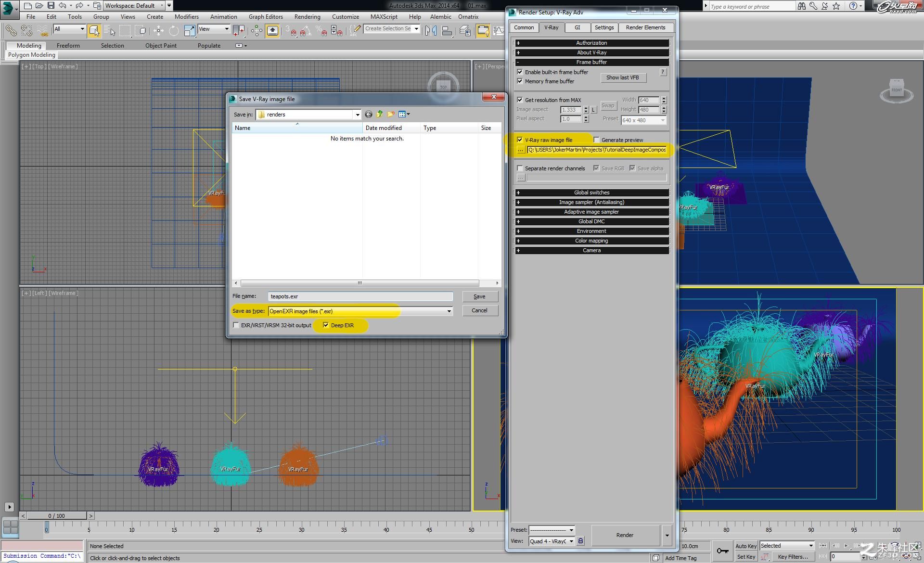Select the Select and Rotate tool
Viewport: 924px width, 563px height.
coord(174,31)
